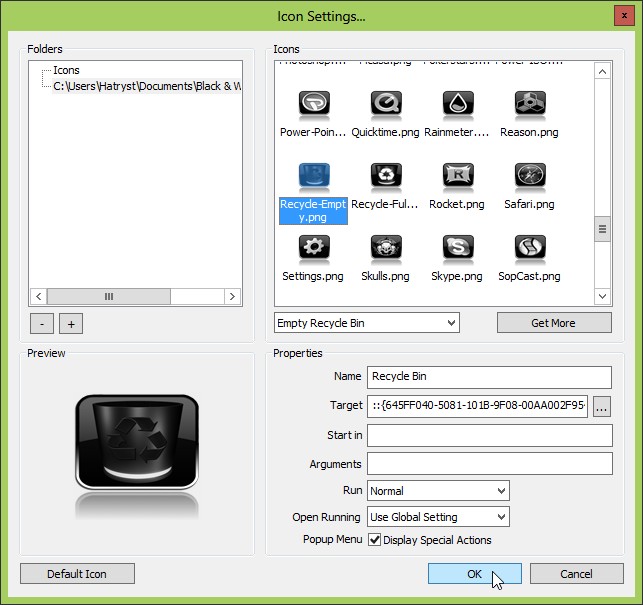Click the OK button
The height and width of the screenshot is (605, 643).
pos(474,573)
